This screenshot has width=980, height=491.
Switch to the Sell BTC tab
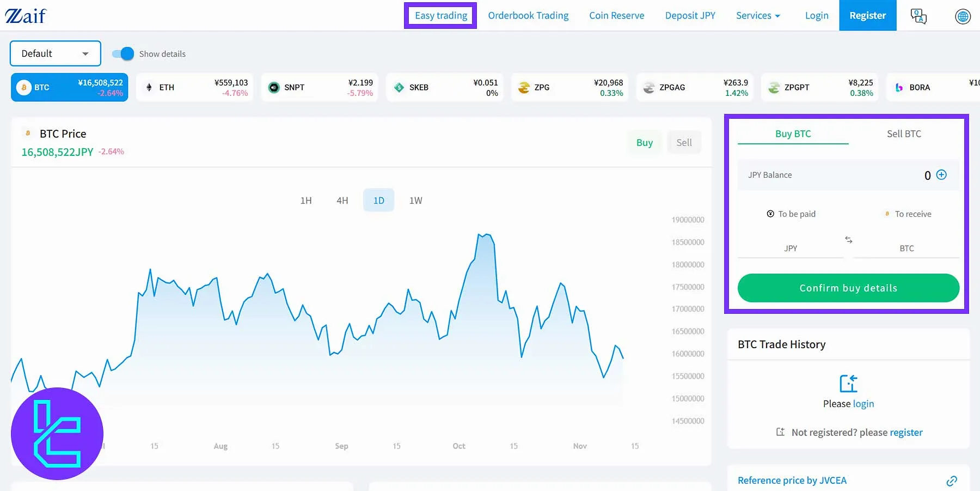[904, 134]
